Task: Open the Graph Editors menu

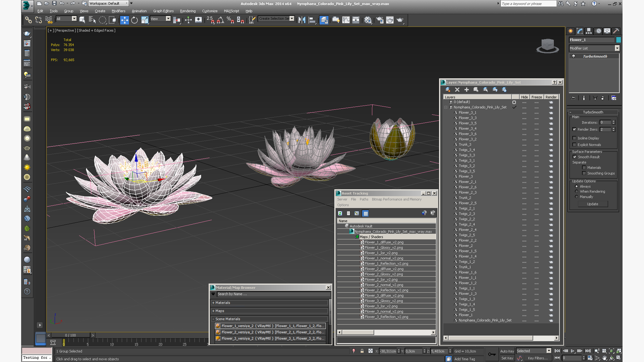Action: tap(163, 11)
